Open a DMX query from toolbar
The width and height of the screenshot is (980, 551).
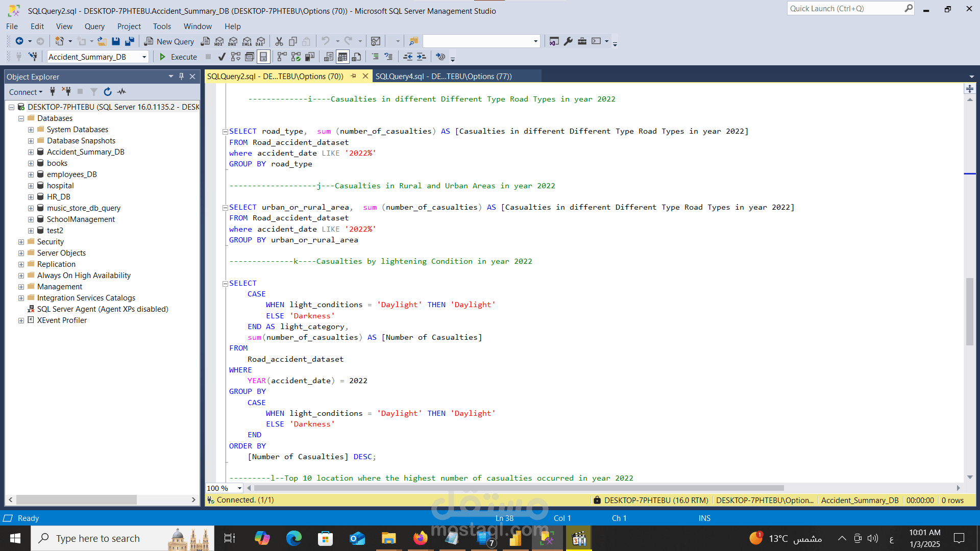[x=233, y=41]
